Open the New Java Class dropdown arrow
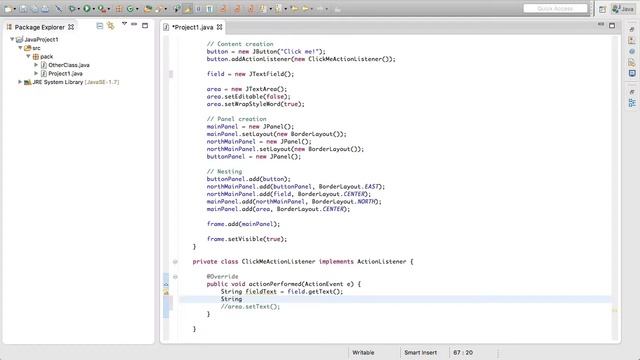This screenshot has width=640, height=360. pyautogui.click(x=137, y=9)
